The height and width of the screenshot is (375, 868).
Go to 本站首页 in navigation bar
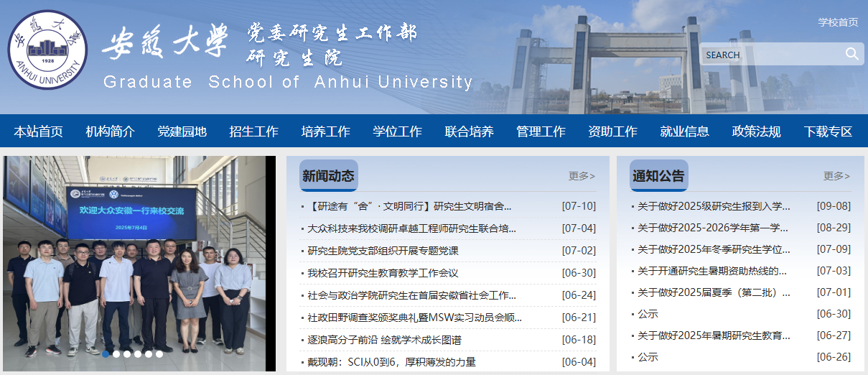39,131
